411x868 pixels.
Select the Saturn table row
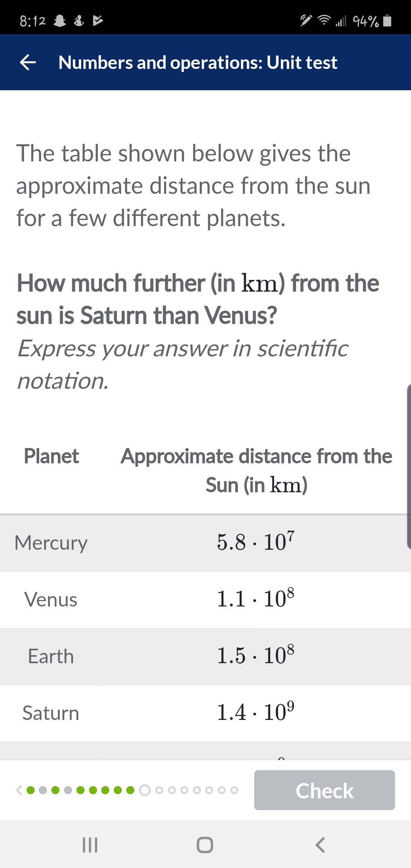(205, 713)
